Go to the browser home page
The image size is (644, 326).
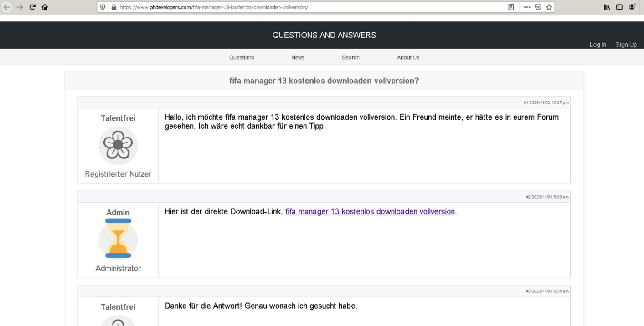[45, 7]
